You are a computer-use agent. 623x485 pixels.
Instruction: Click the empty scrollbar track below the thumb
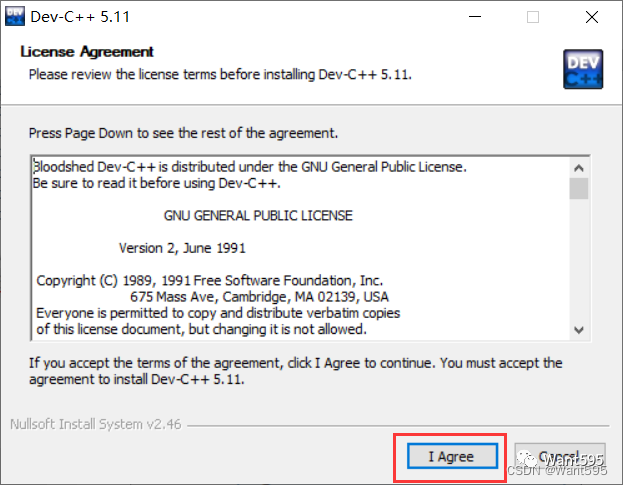tap(579, 260)
